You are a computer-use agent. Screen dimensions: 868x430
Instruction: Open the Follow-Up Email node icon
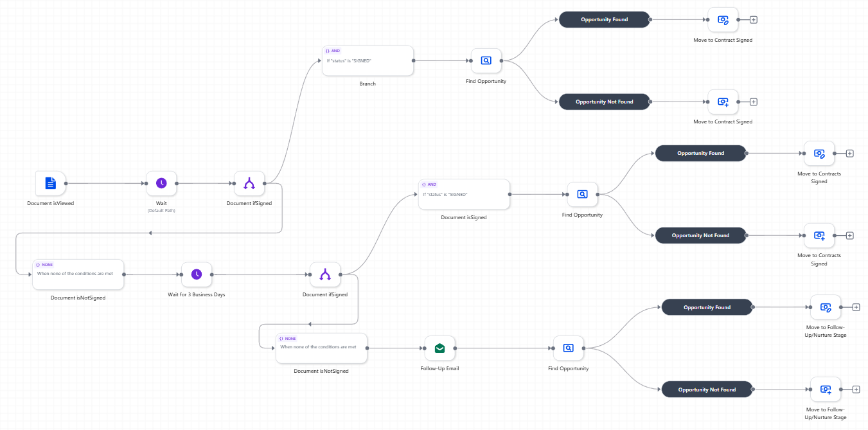click(x=440, y=348)
